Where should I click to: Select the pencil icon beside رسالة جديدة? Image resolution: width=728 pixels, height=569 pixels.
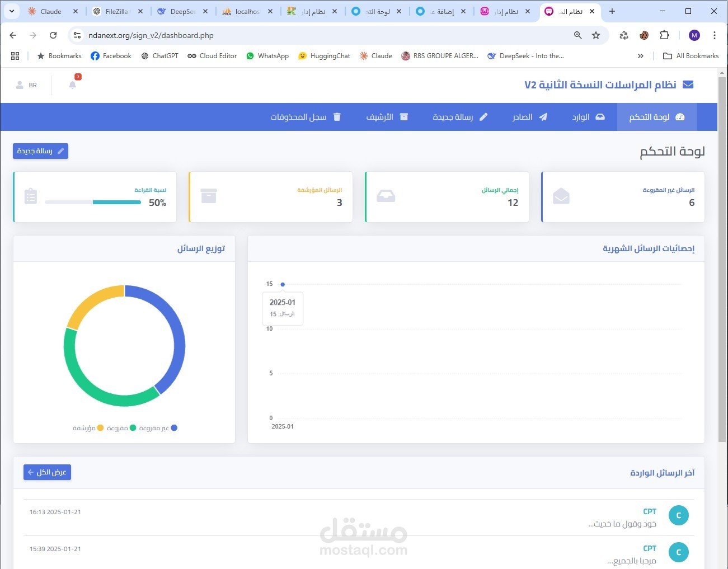(483, 117)
